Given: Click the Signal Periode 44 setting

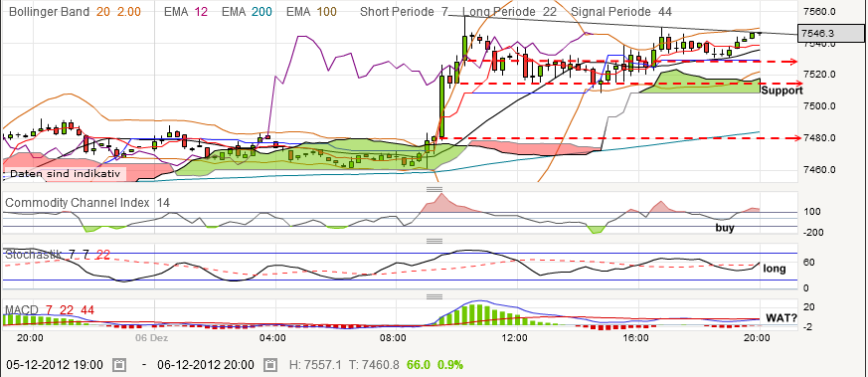Looking at the screenshot, I should (621, 12).
